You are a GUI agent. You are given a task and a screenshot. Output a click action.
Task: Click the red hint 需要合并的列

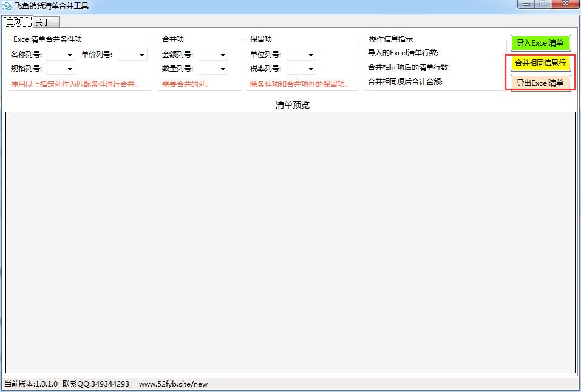pos(186,84)
